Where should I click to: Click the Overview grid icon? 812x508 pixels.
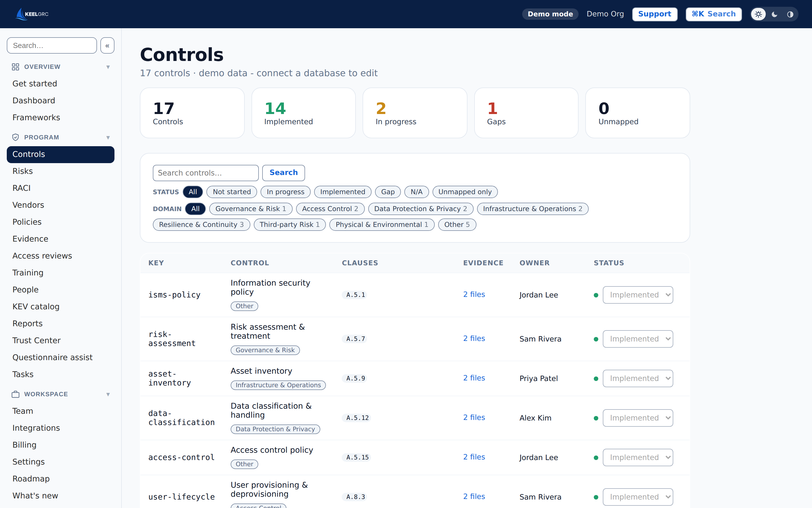(16, 67)
